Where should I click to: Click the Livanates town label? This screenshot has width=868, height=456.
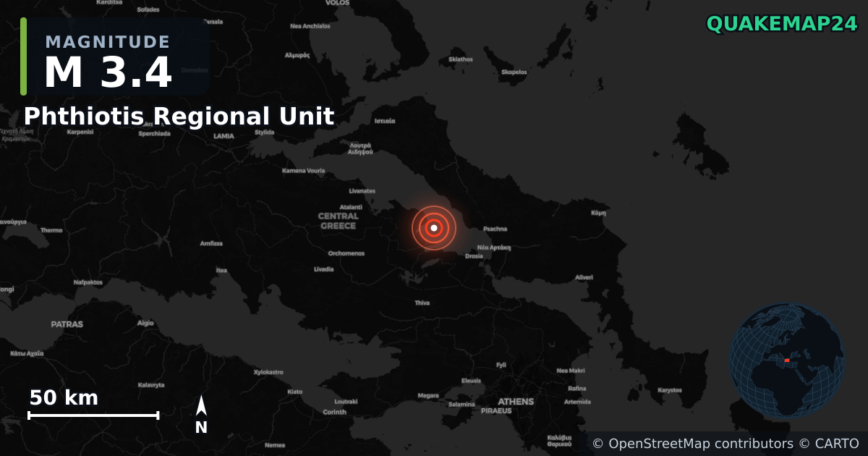point(362,191)
